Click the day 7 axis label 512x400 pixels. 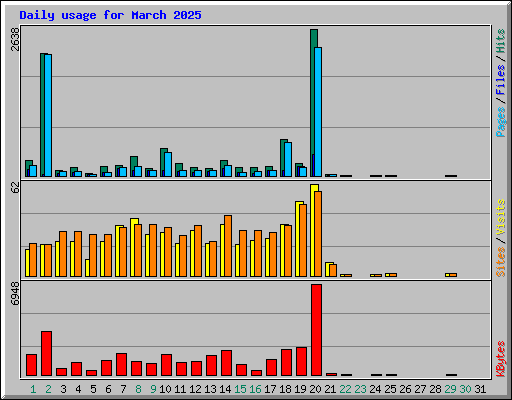coord(123,389)
